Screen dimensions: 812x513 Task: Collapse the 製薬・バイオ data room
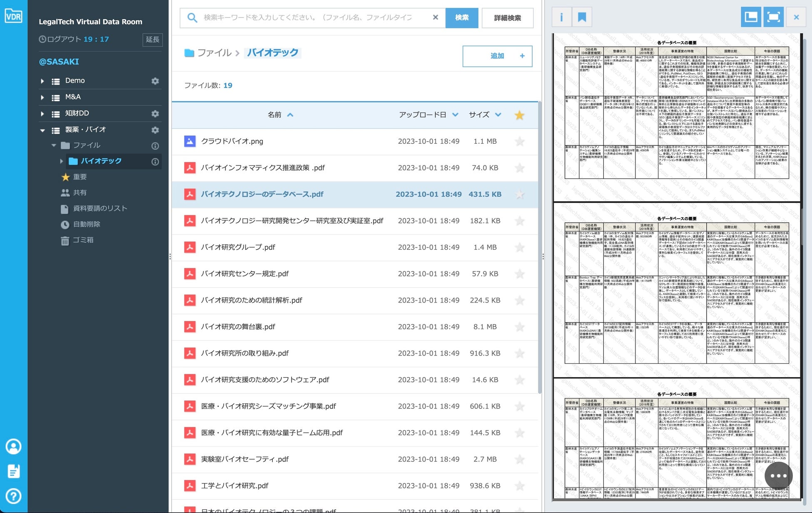(x=42, y=130)
